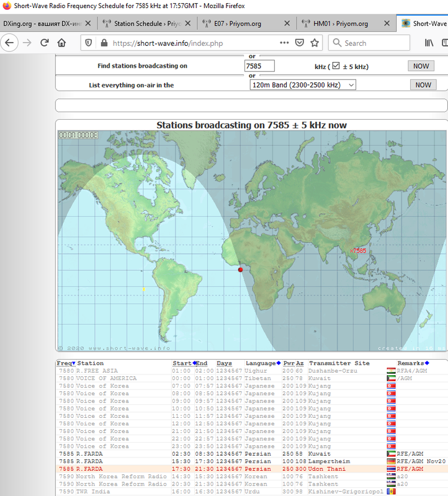This screenshot has width=448, height=496.
Task: Click NOW button beside the band dropdown
Action: [423, 85]
